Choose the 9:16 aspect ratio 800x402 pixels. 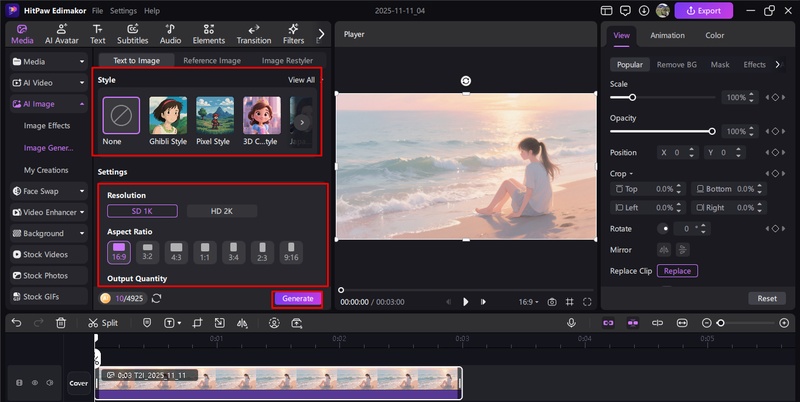click(291, 251)
